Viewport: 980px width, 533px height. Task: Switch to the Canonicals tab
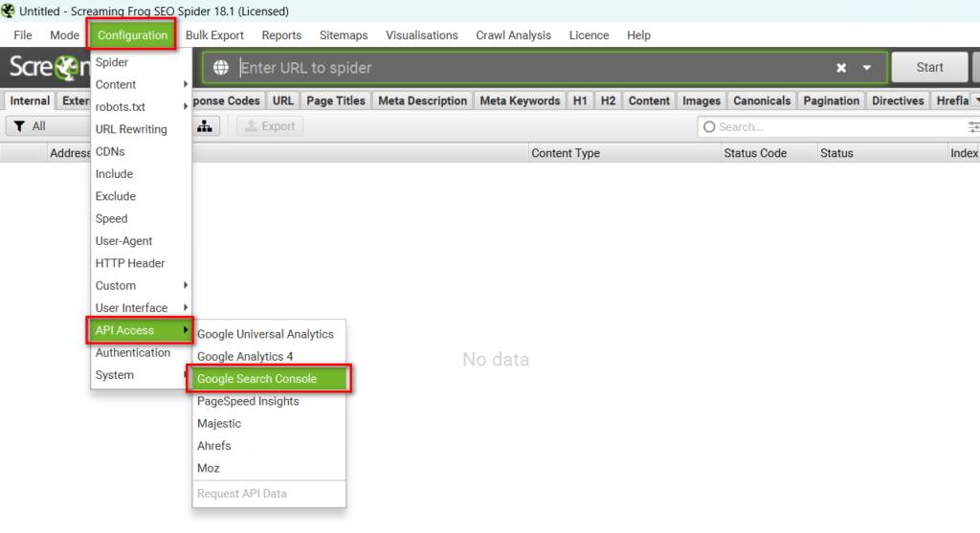pos(762,100)
